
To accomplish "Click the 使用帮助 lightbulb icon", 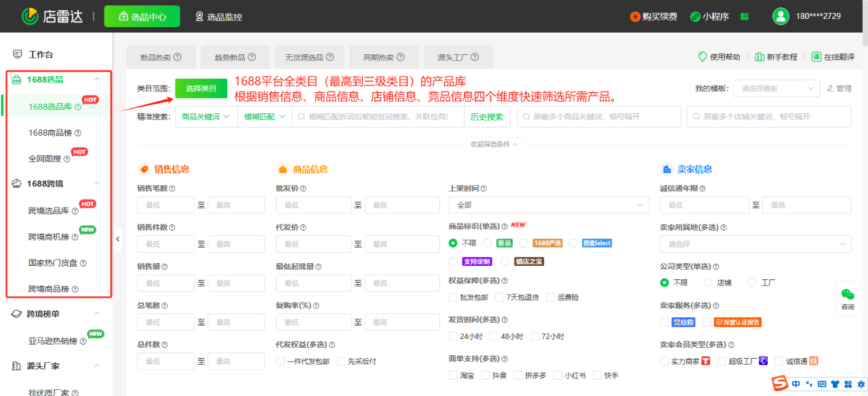I will (703, 57).
